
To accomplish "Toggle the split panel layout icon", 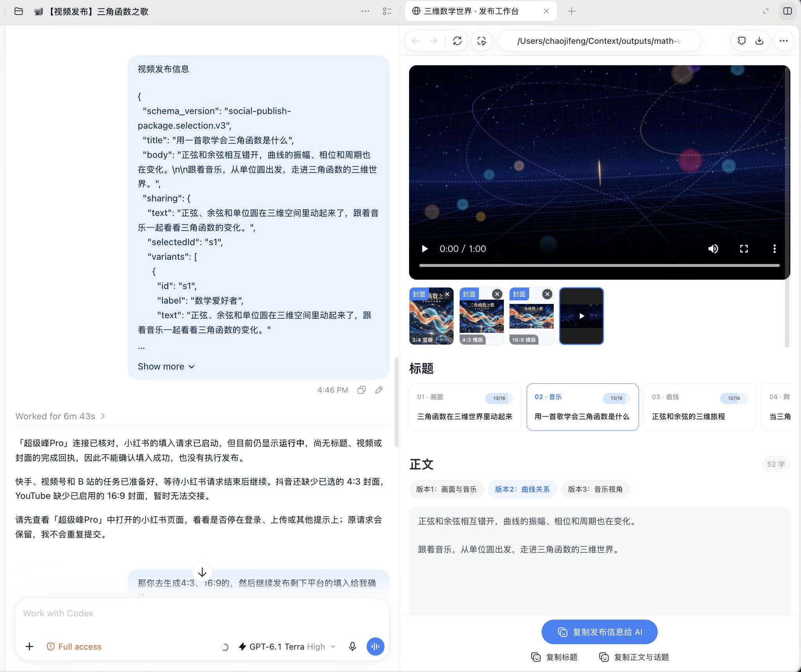I will pyautogui.click(x=787, y=11).
